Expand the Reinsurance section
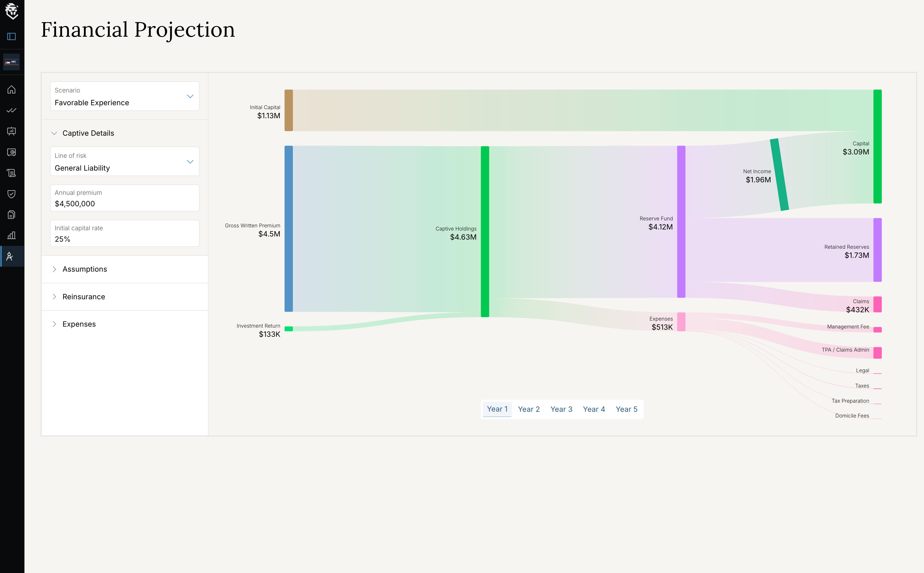This screenshot has width=924, height=573. tap(125, 297)
